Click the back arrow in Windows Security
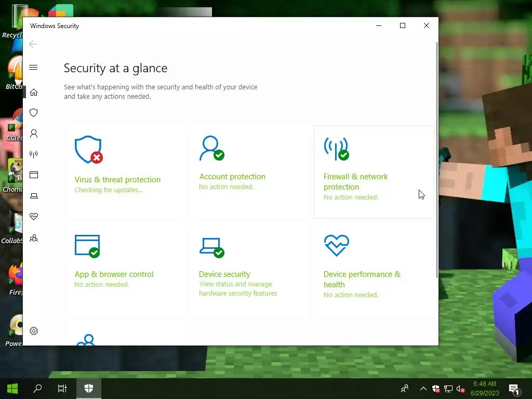The image size is (532, 399). (33, 44)
